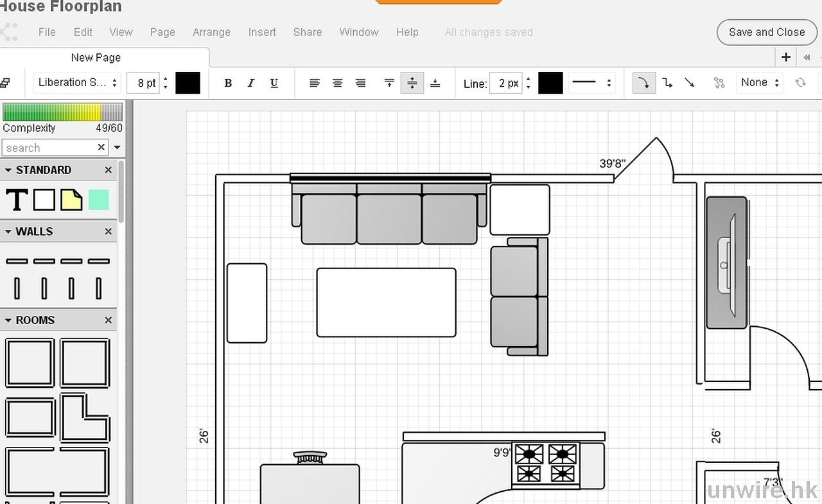Open the None arrow style dropdown

(x=760, y=83)
